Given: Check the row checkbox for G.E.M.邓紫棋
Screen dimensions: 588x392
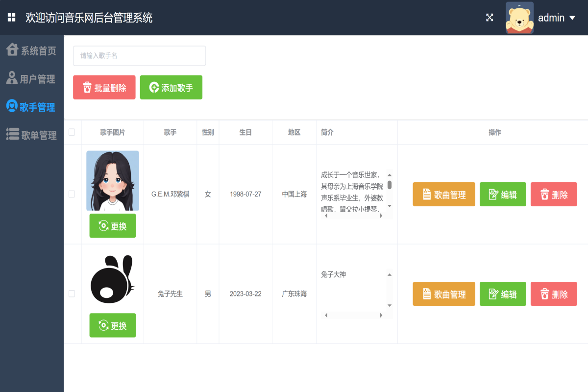Looking at the screenshot, I should 72,194.
